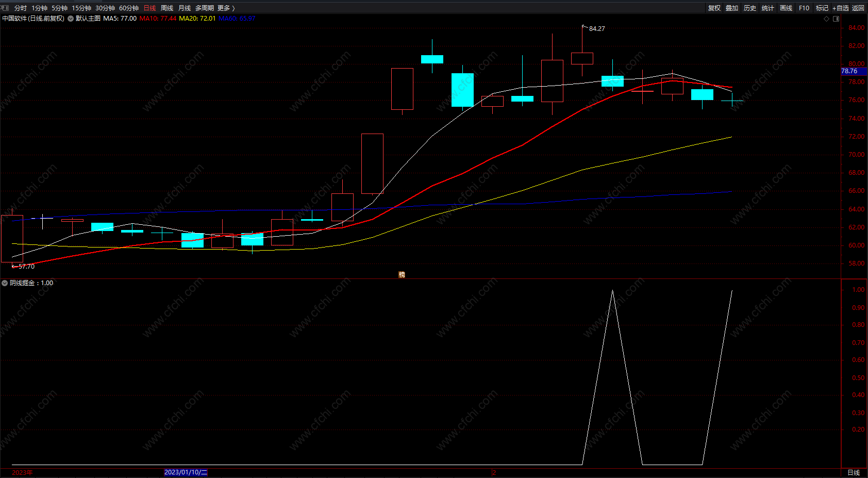This screenshot has height=478, width=868.
Task: Click the collapse panel icon at top-left
Action: click(x=5, y=8)
